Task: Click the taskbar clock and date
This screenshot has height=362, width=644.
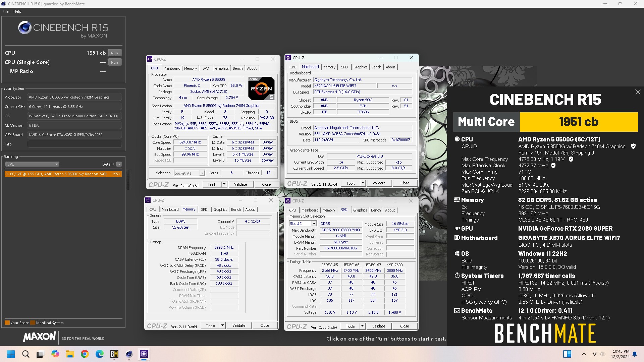Action: [621, 354]
